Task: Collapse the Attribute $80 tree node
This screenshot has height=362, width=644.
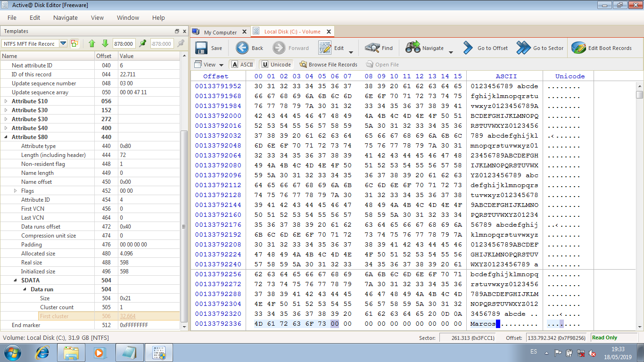Action: [5, 137]
